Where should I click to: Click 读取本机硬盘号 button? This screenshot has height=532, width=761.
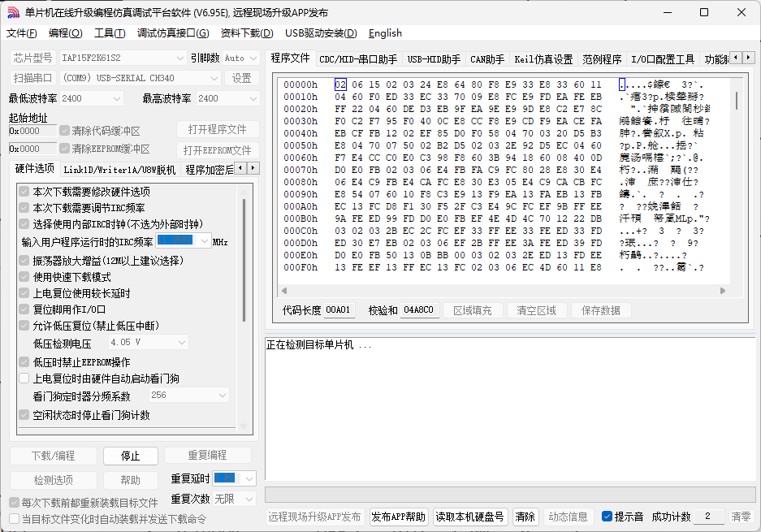(x=469, y=517)
